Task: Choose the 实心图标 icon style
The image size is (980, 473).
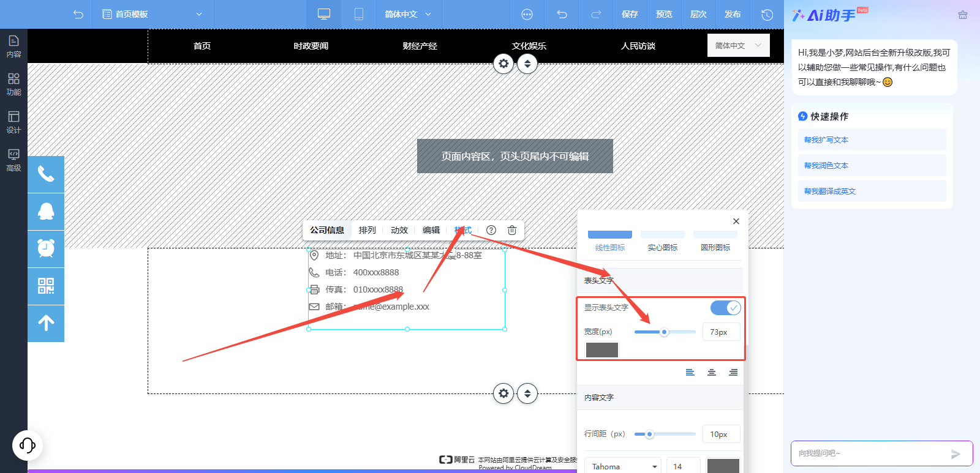Action: pos(663,241)
